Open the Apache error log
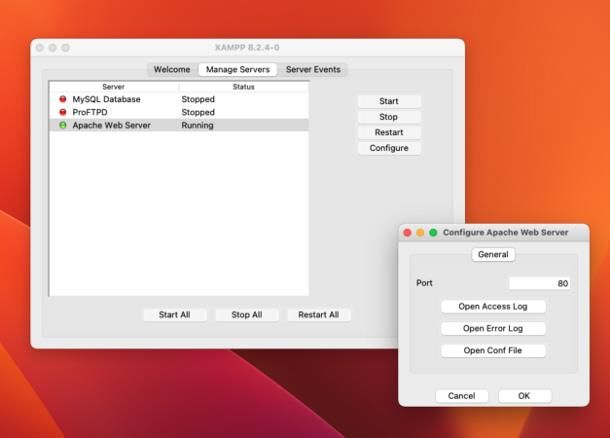610x438 pixels. coord(493,328)
